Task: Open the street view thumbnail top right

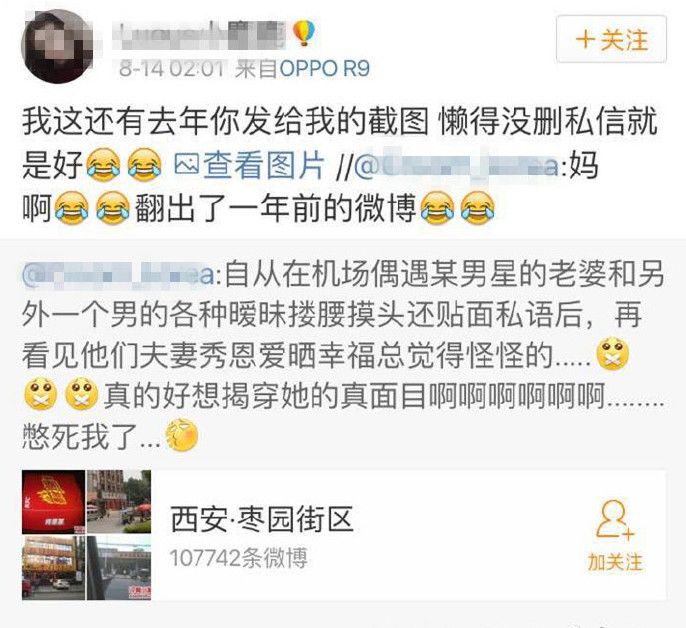Action: [119, 502]
